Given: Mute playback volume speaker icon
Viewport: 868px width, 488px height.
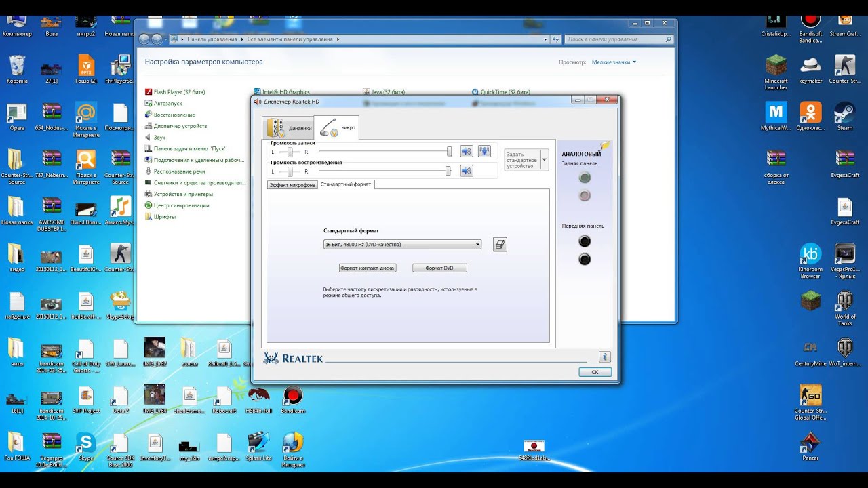Looking at the screenshot, I should point(466,171).
